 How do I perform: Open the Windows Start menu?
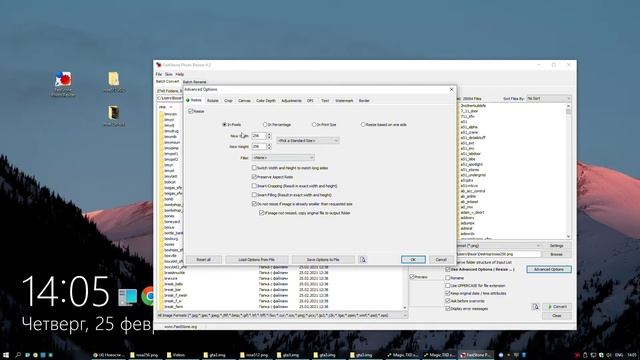coord(6,355)
